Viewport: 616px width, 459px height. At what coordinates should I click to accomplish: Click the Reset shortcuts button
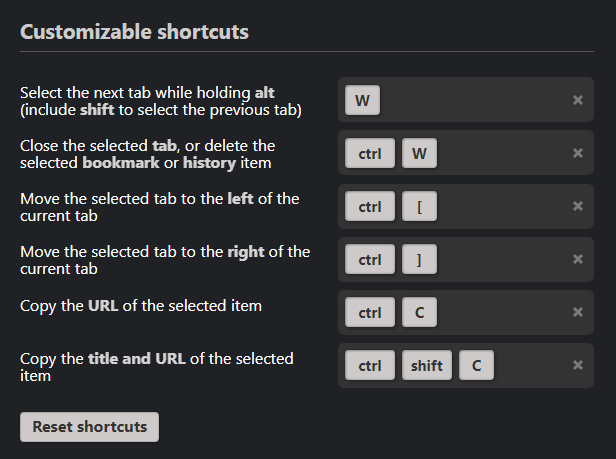tap(89, 426)
